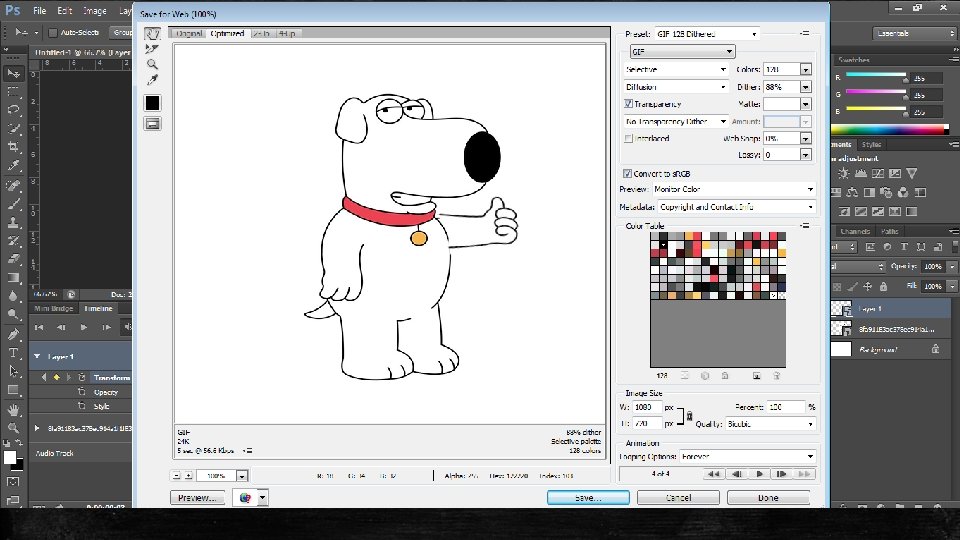Switch to the Original tab
960x540 pixels.
pyautogui.click(x=189, y=34)
